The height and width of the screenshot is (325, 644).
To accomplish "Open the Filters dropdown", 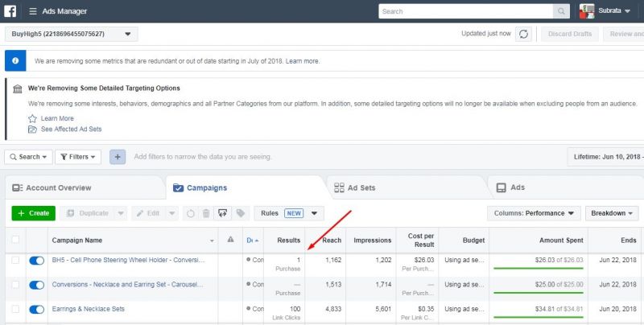I will point(78,157).
